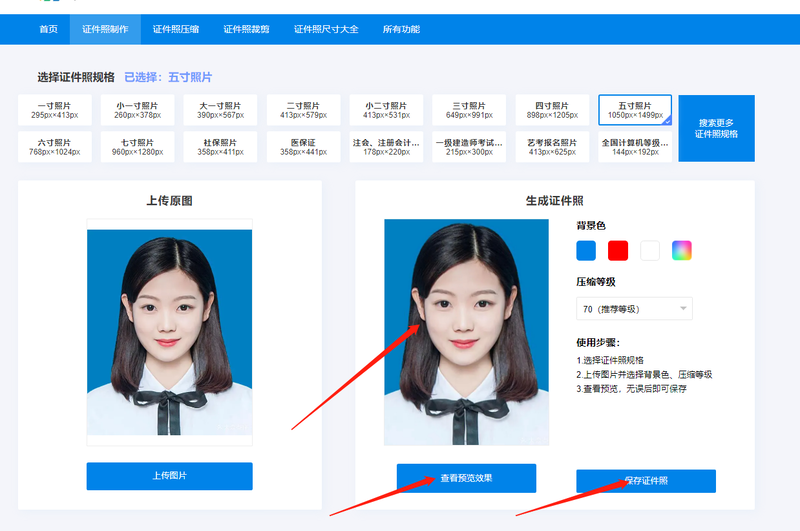The image size is (800, 531).
Task: Pick the red background color swatch
Action: (618, 250)
